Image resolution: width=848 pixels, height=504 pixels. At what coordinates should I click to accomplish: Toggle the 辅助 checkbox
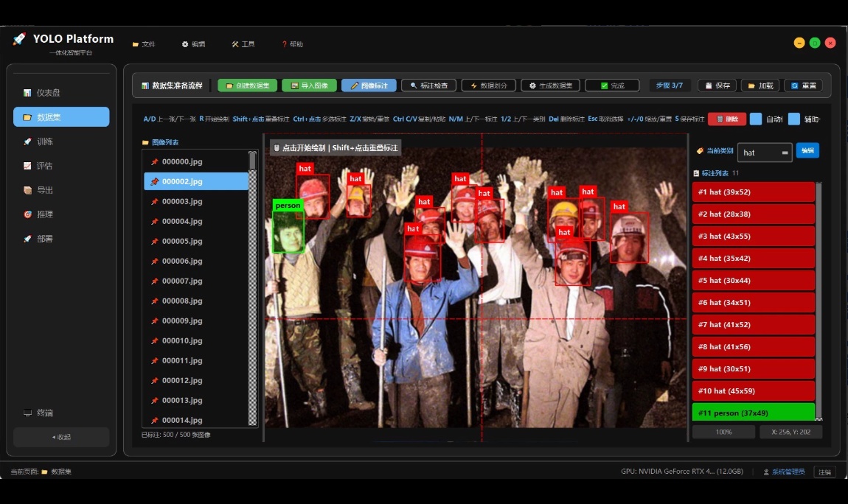click(x=794, y=119)
